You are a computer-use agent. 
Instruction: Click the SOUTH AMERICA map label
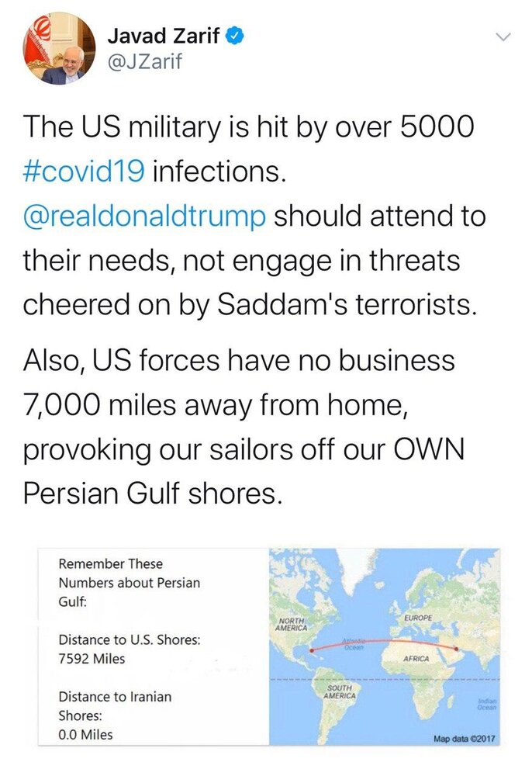(340, 691)
